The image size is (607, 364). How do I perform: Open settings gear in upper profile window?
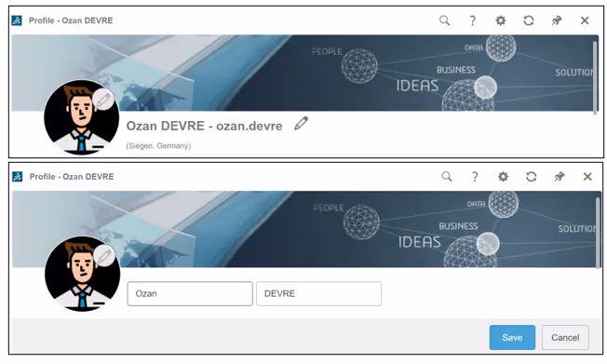[x=501, y=20]
